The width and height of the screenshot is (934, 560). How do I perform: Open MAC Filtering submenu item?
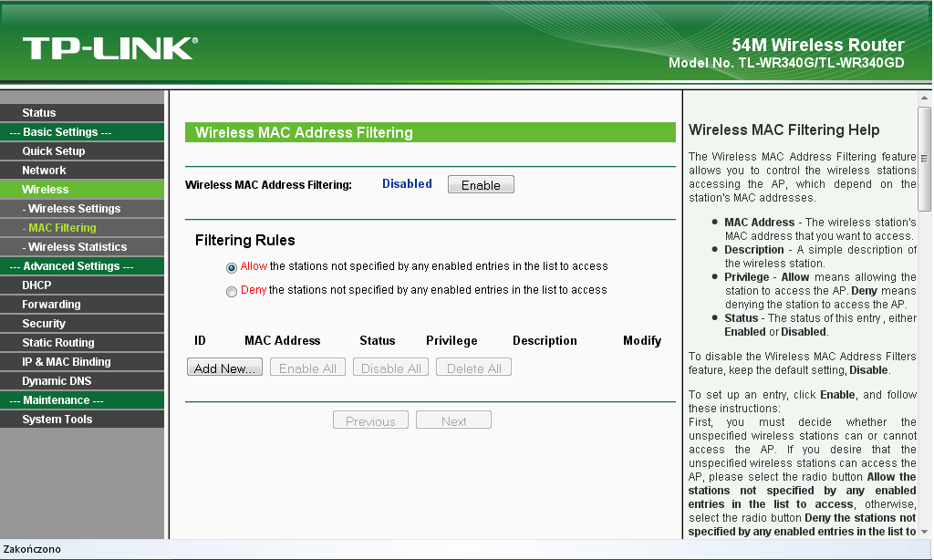pos(82,227)
